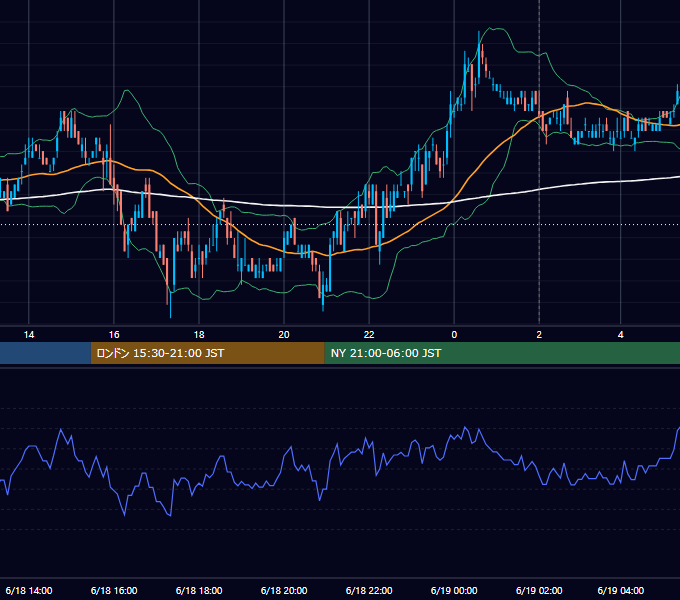The height and width of the screenshot is (600, 680).
Task: Click the 22 hour label on price chart axis
Action: click(x=369, y=335)
